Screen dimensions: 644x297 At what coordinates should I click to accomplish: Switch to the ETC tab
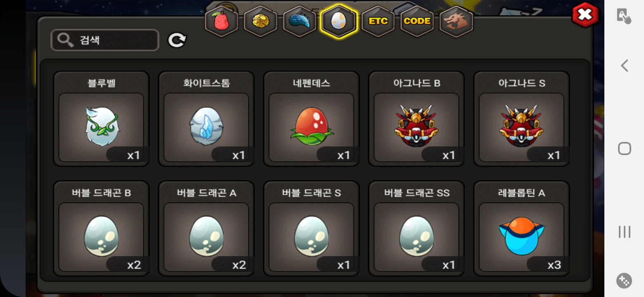point(378,21)
